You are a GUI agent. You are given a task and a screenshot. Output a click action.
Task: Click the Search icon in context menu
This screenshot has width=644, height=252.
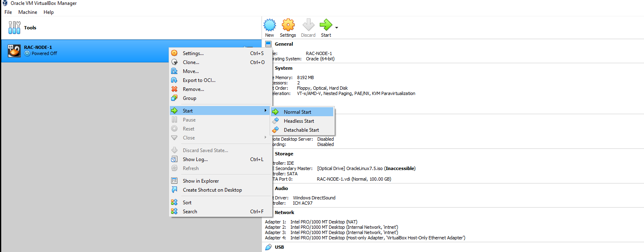(x=174, y=211)
